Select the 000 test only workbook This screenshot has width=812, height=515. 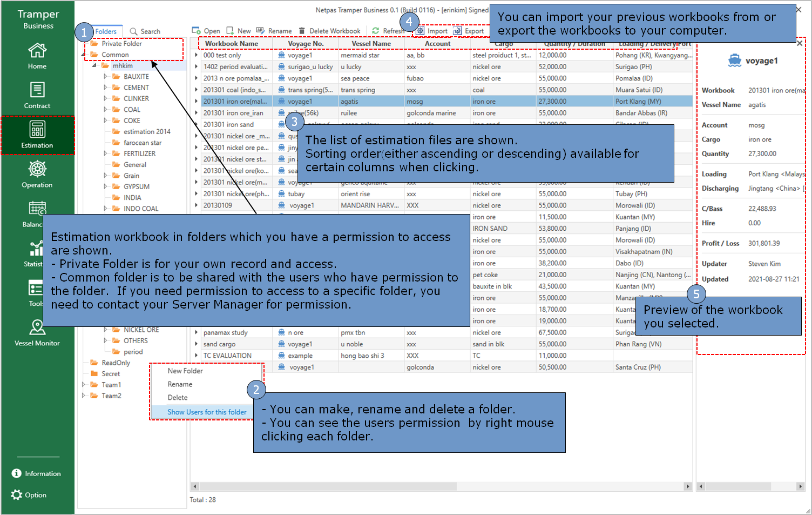pyautogui.click(x=222, y=55)
